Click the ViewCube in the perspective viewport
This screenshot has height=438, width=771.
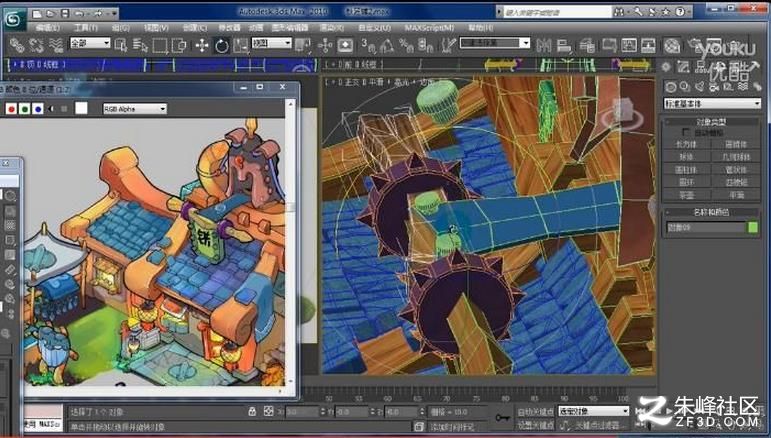(625, 112)
